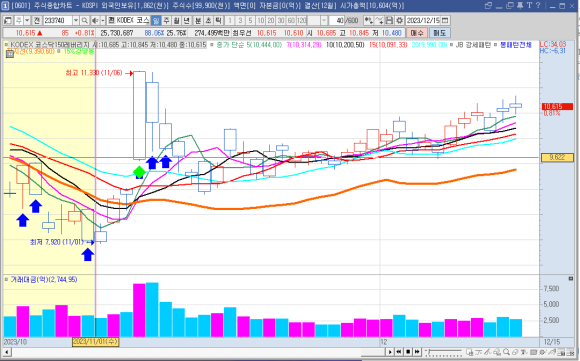Click the date field 2023/12/15
This screenshot has height=361, width=580.
(x=423, y=20)
